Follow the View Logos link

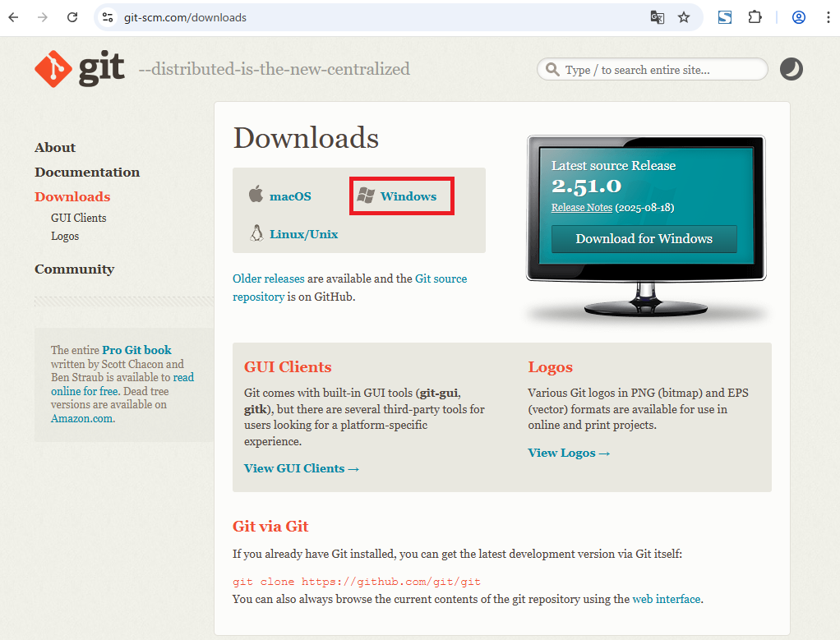569,453
